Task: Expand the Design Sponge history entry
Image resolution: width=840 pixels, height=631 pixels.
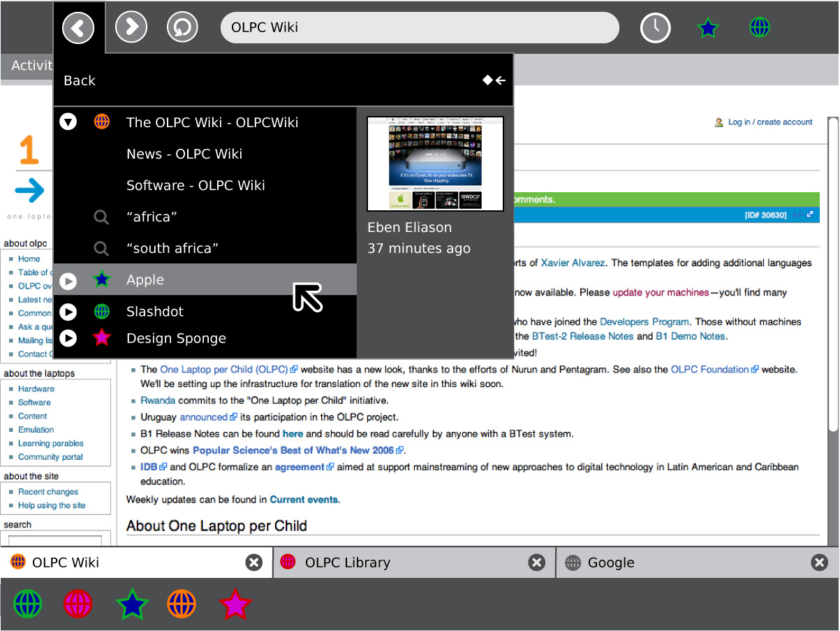Action: [x=68, y=338]
